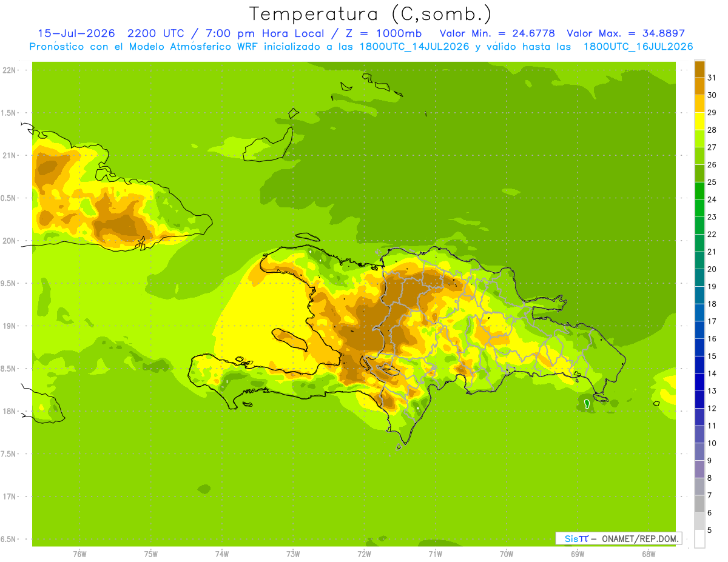Viewport: 728px width, 562px height.
Task: Pick the yellow legend swatch between 28 and 29
Action: click(x=699, y=121)
